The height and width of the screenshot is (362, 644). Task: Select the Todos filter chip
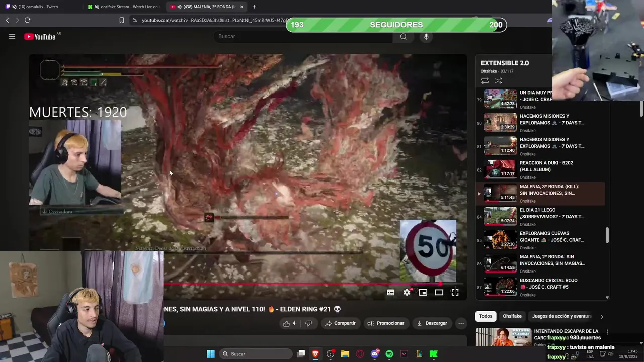pos(486,316)
